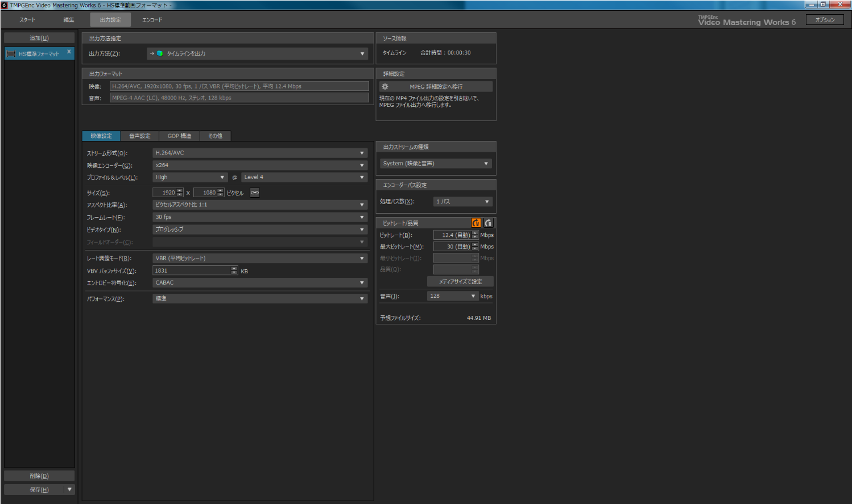Click the width 1920 stepper arrows
The height and width of the screenshot is (504, 852).
180,193
